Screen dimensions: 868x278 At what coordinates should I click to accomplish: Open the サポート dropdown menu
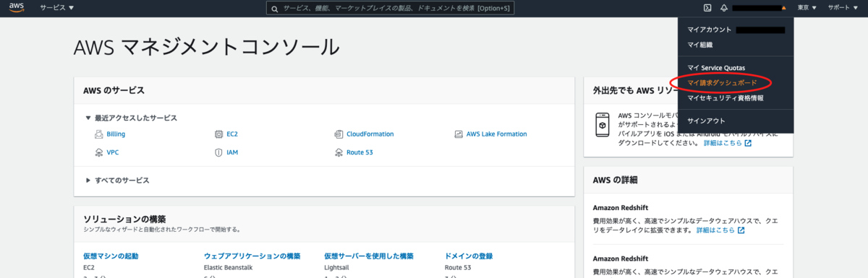point(843,7)
